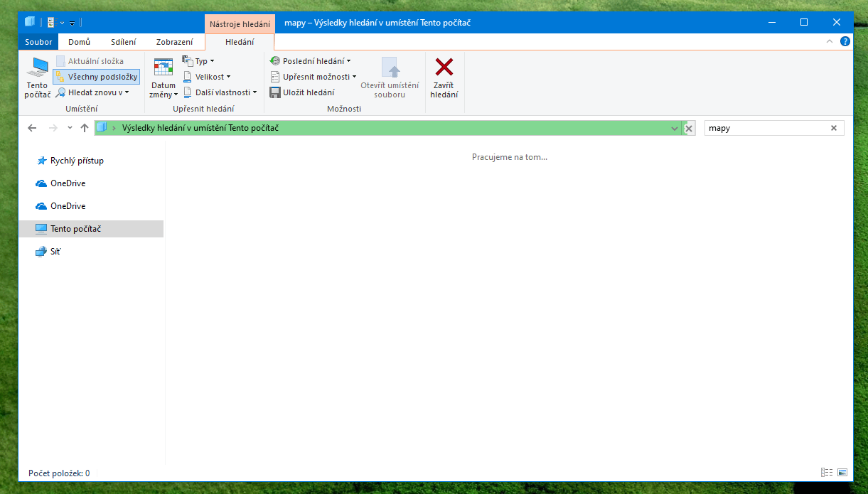Go back with the left arrow
The image size is (868, 494).
point(32,128)
